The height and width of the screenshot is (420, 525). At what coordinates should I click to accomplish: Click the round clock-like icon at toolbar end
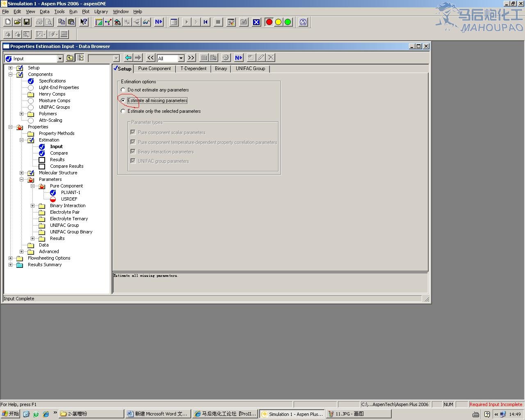[x=303, y=22]
